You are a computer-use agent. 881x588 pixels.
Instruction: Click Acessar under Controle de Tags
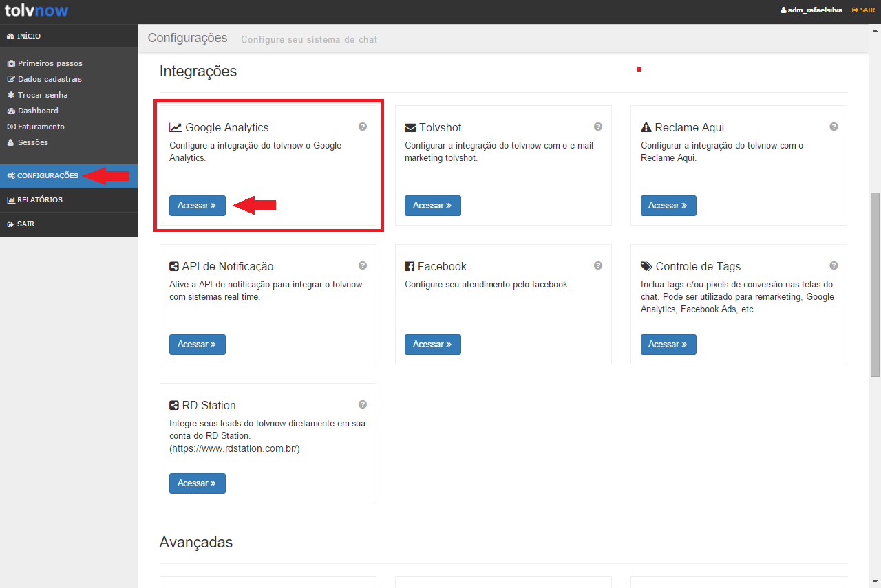coord(668,345)
